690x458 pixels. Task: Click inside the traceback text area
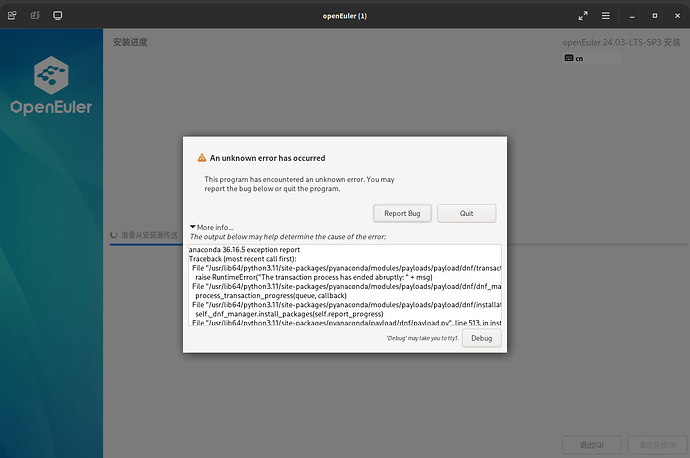[x=344, y=284]
